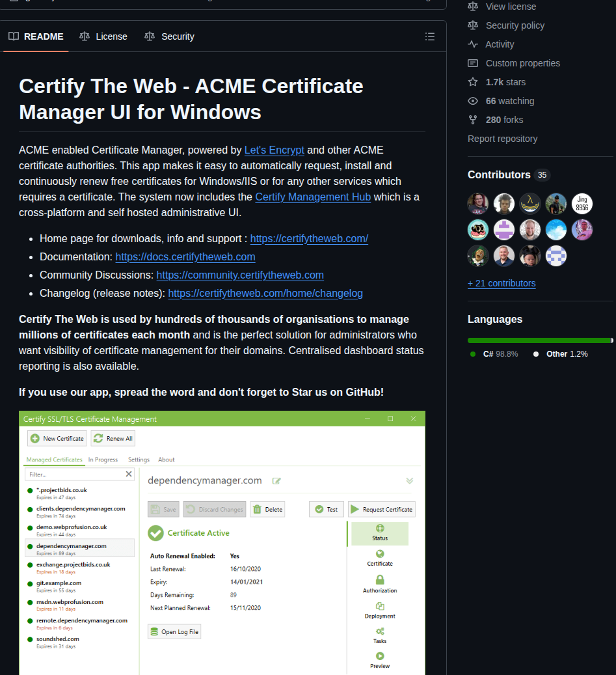
Task: Follow the Let's Encrypt link
Action: point(274,150)
